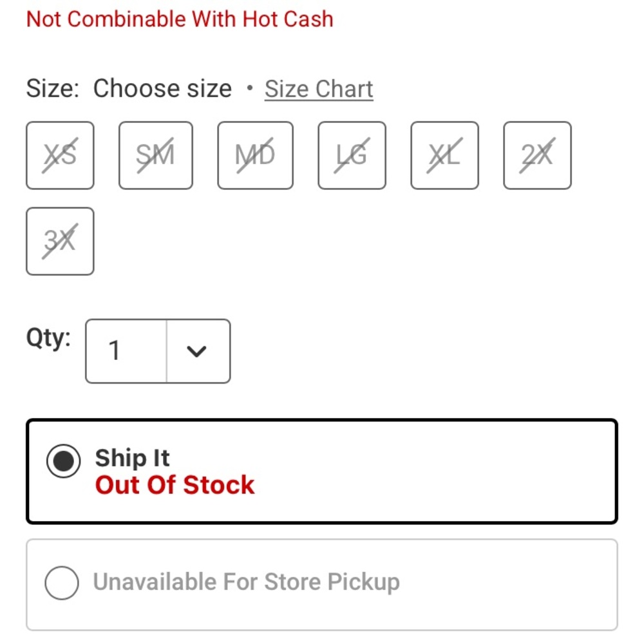The image size is (644, 644).
Task: Click the Choose size label
Action: click(x=163, y=88)
